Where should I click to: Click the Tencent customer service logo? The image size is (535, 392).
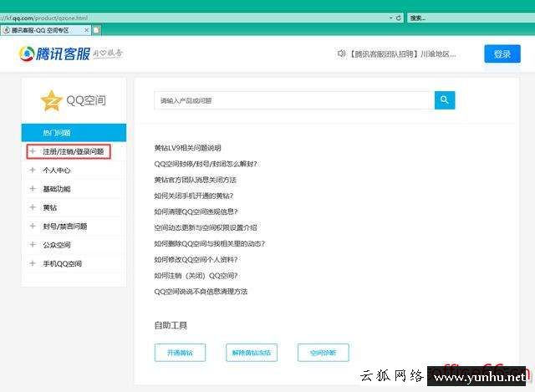54,53
